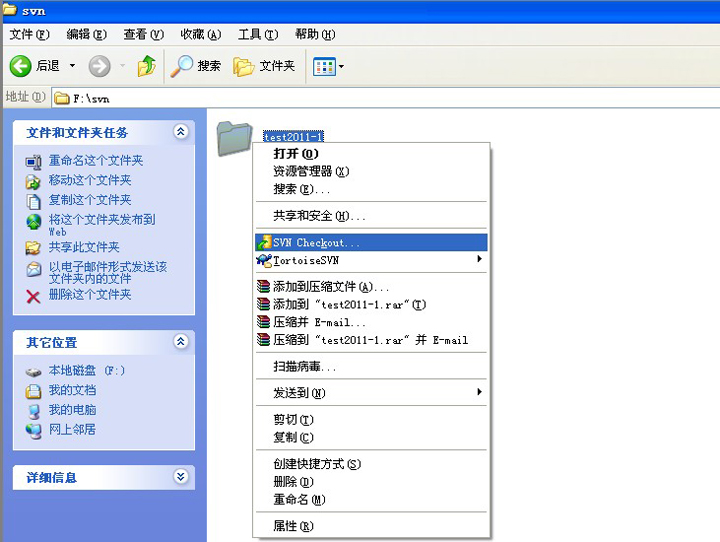720x542 pixels.
Task: Click the share folder task icon
Action: tap(33, 248)
